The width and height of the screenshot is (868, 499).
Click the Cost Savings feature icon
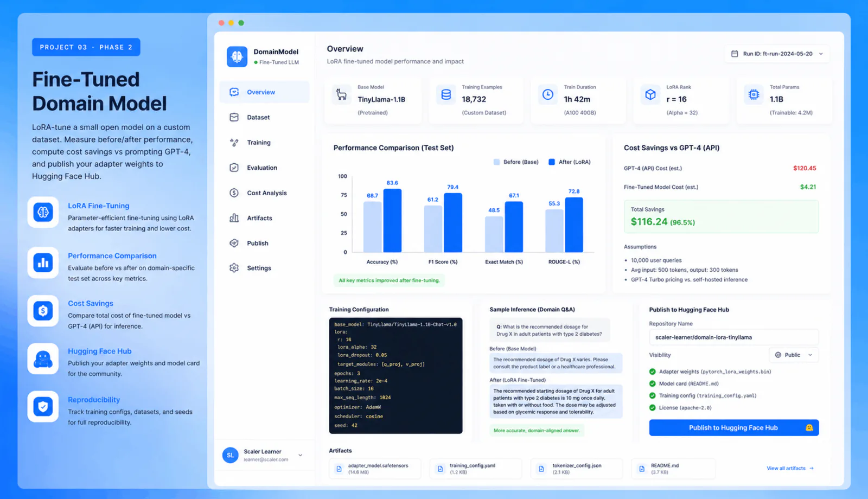coord(43,311)
